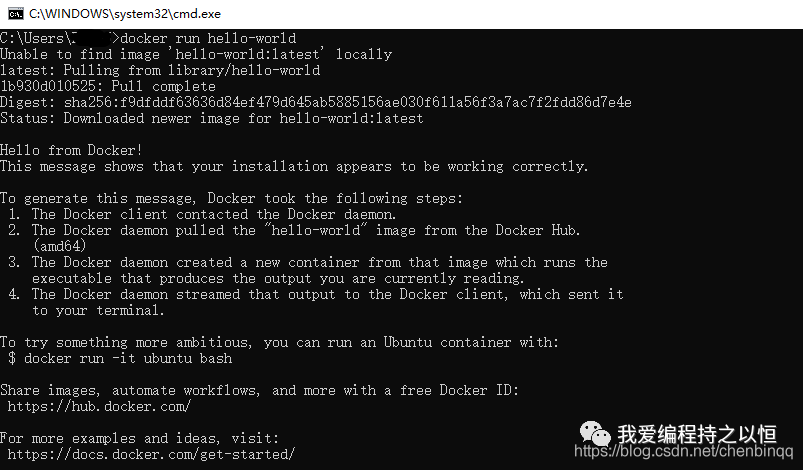Viewport: 803px width, 470px height.
Task: Click the docker run hello-world command text
Action: pyautogui.click(x=208, y=38)
